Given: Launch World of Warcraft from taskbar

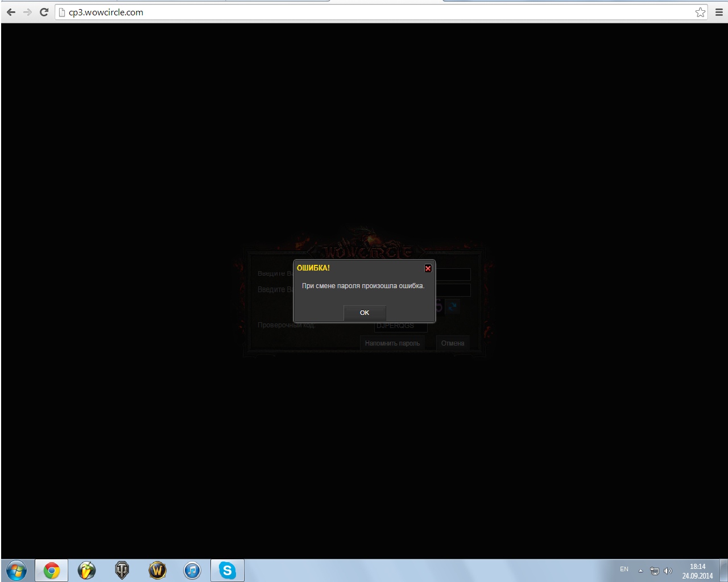Looking at the screenshot, I should [157, 570].
